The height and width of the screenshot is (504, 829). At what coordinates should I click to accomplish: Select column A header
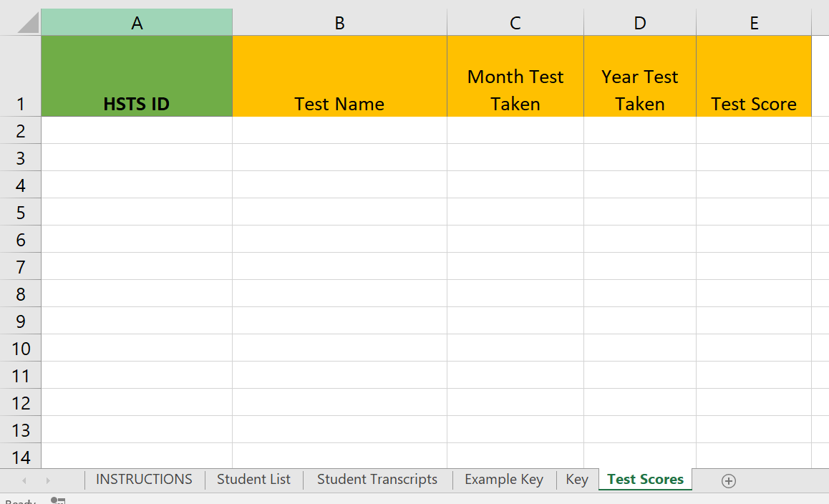137,23
